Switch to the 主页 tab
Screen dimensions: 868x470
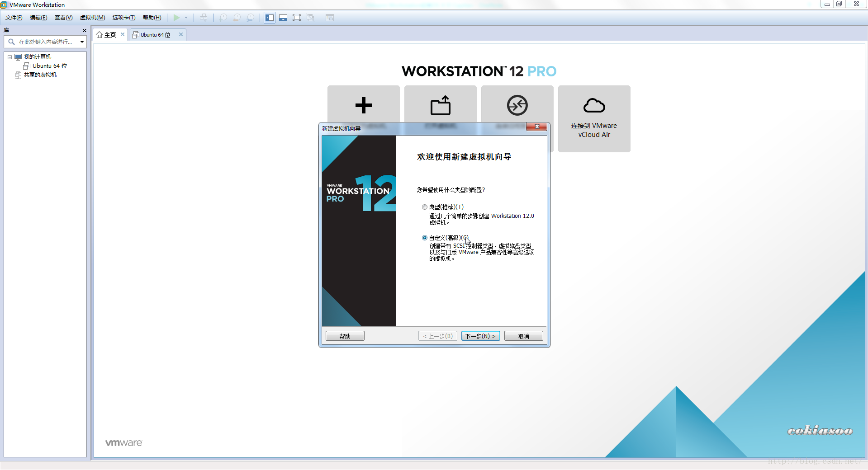click(x=110, y=35)
